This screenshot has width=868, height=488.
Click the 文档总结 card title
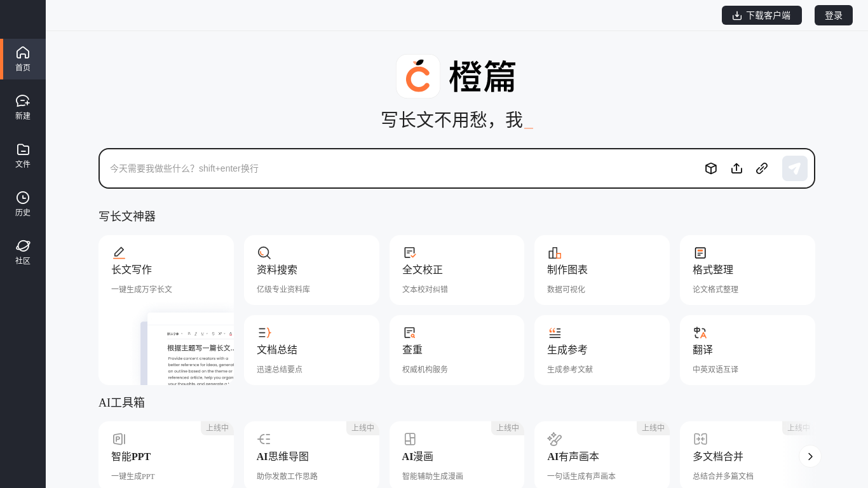(277, 349)
